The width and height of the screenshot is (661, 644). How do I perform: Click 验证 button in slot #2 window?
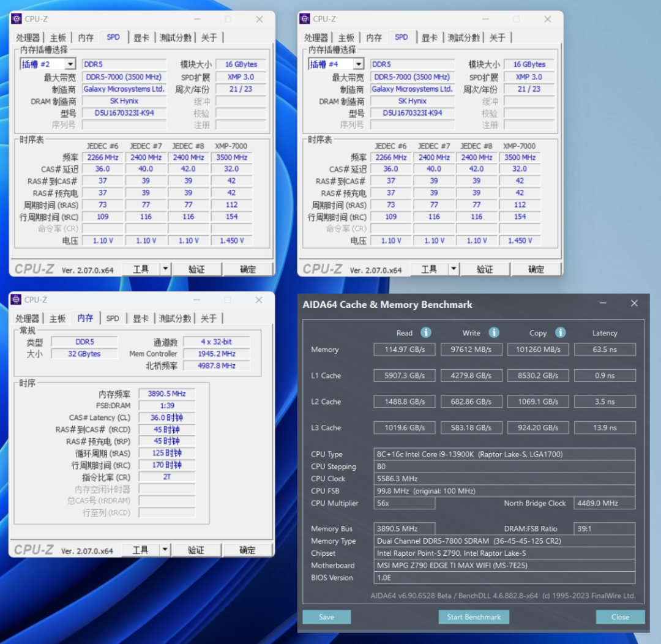tap(196, 269)
